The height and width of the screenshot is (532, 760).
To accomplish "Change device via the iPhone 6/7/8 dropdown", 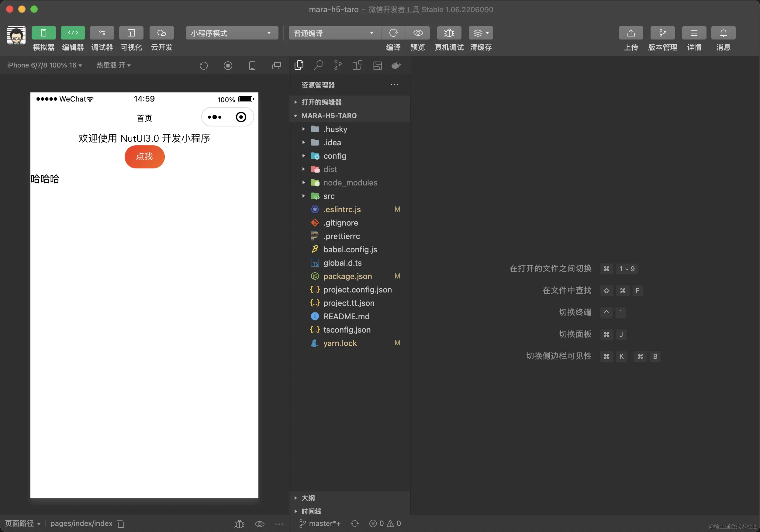I will [44, 65].
